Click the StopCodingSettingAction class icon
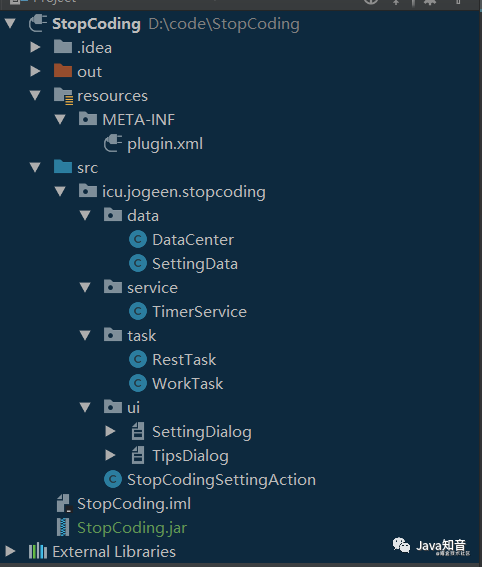482x567 pixels. coord(113,479)
